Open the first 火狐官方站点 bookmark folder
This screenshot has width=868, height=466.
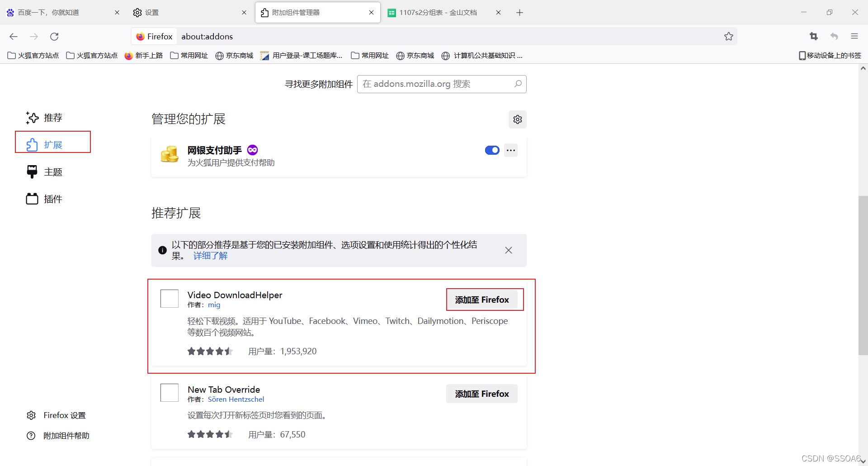click(x=33, y=56)
